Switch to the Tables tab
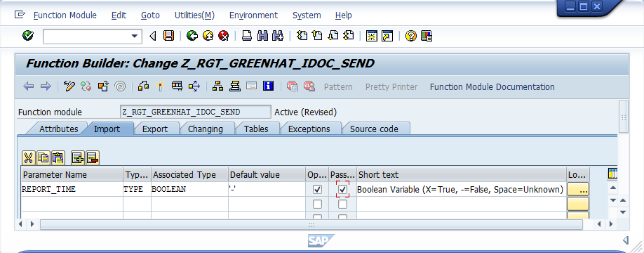Image resolution: width=644 pixels, height=253 pixels. pos(256,129)
